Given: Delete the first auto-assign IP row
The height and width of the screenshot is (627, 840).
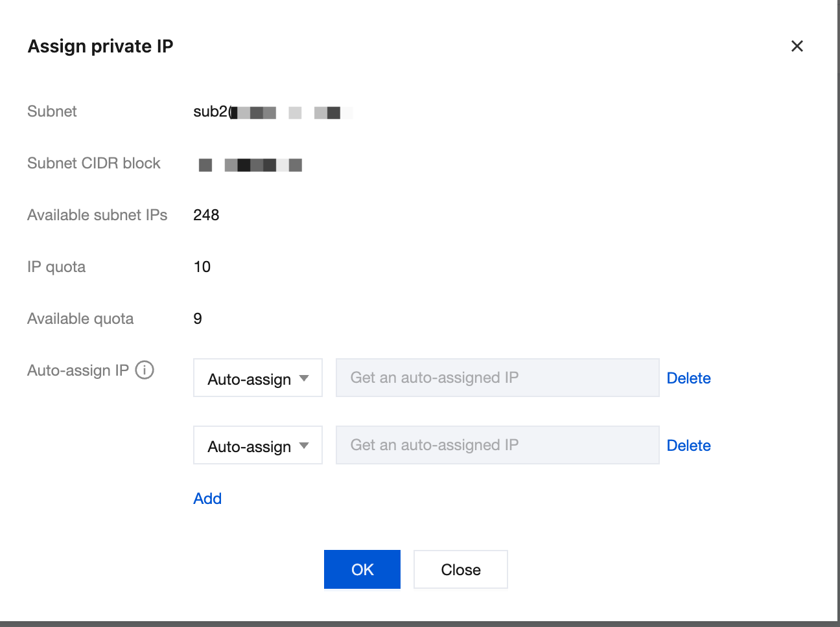Looking at the screenshot, I should coord(688,378).
